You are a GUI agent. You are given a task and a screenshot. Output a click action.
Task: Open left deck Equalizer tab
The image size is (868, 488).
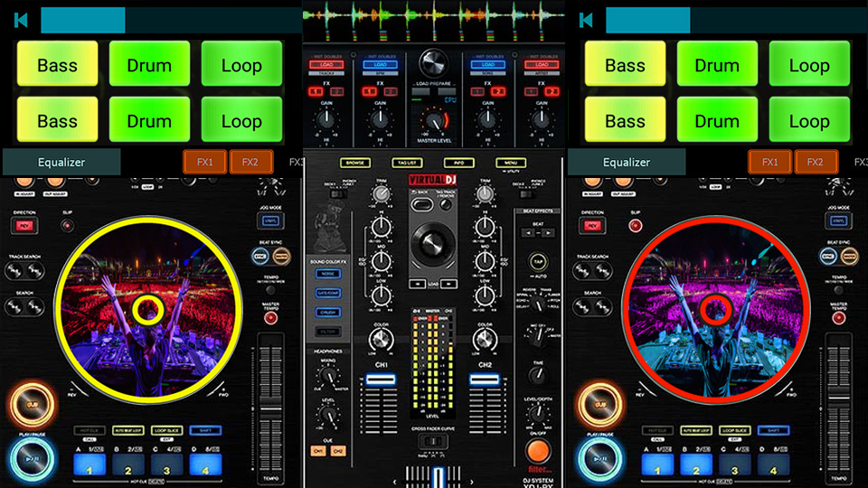61,162
